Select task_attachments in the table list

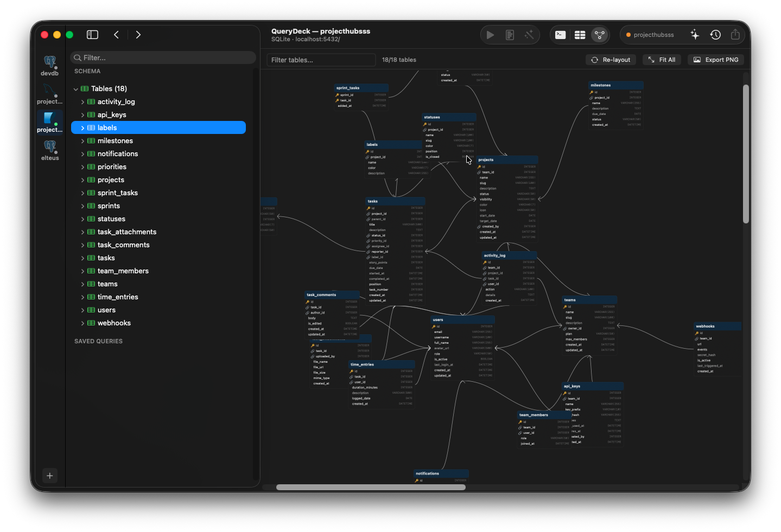point(158,232)
